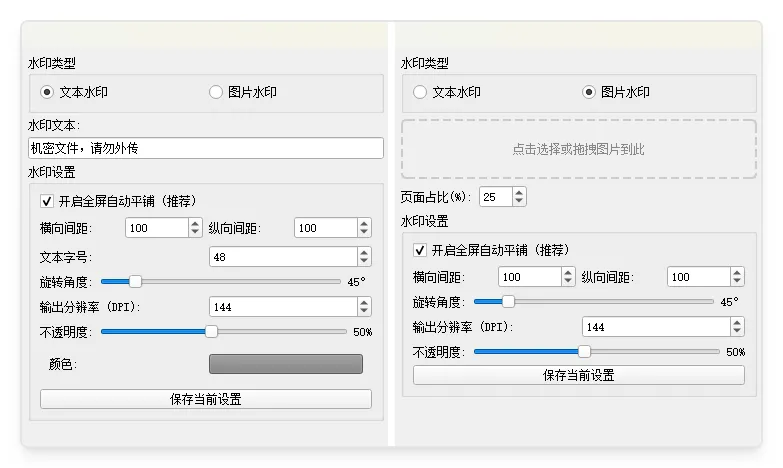Open the gray 颜色 color picker
The height and width of the screenshot is (468, 783).
click(285, 364)
